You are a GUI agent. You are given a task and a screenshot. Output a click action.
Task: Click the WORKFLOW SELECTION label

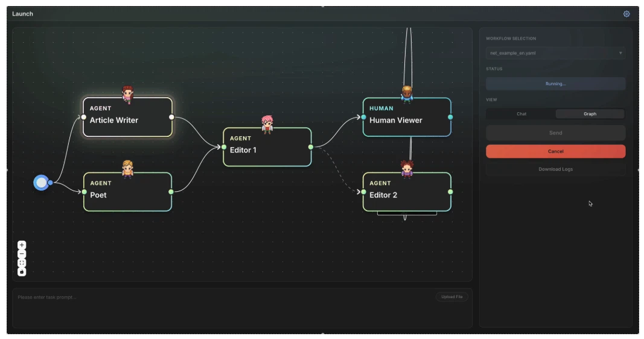click(511, 39)
